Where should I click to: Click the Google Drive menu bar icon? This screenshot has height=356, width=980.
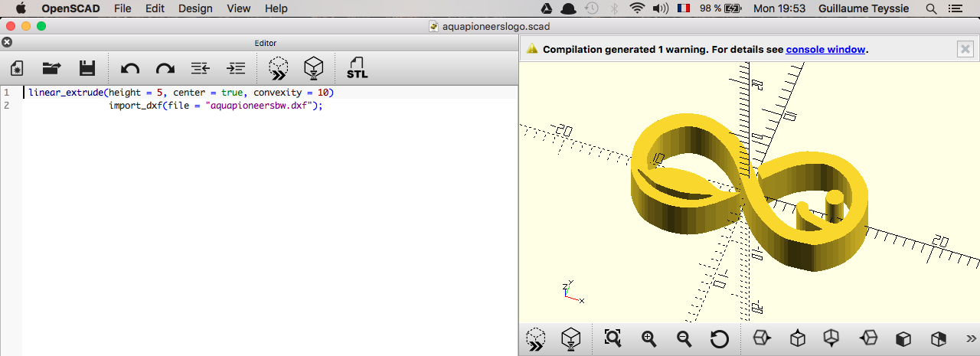point(547,8)
